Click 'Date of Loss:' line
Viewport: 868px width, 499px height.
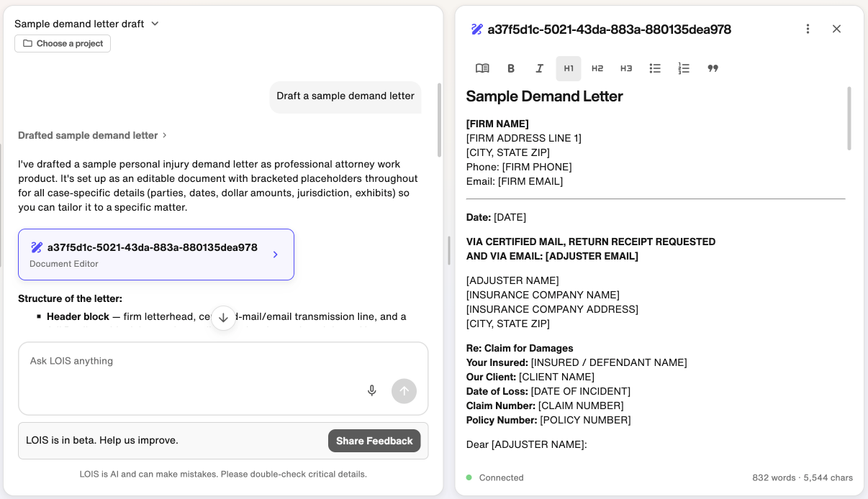pos(548,391)
